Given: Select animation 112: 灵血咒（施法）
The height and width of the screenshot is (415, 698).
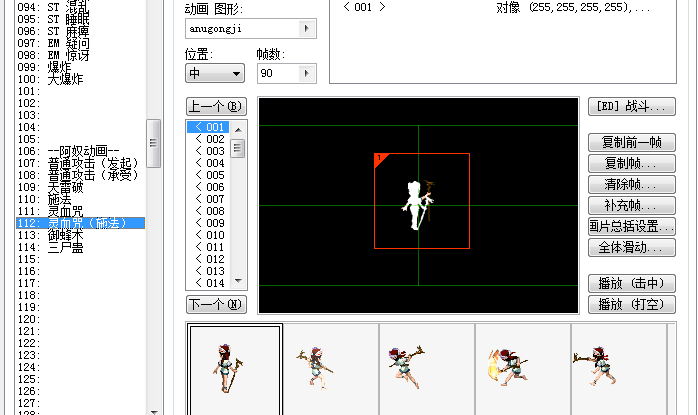Looking at the screenshot, I should pyautogui.click(x=81, y=223).
